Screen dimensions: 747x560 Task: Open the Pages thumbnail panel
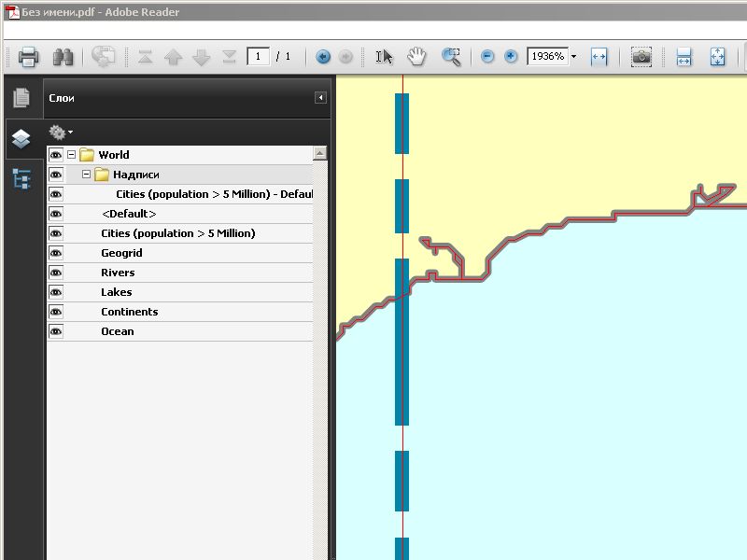(x=21, y=97)
